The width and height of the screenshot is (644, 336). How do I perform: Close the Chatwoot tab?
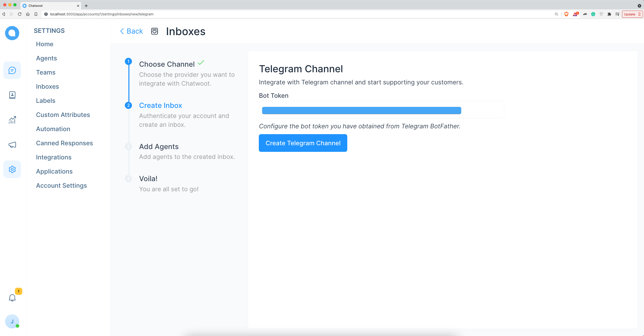point(78,6)
